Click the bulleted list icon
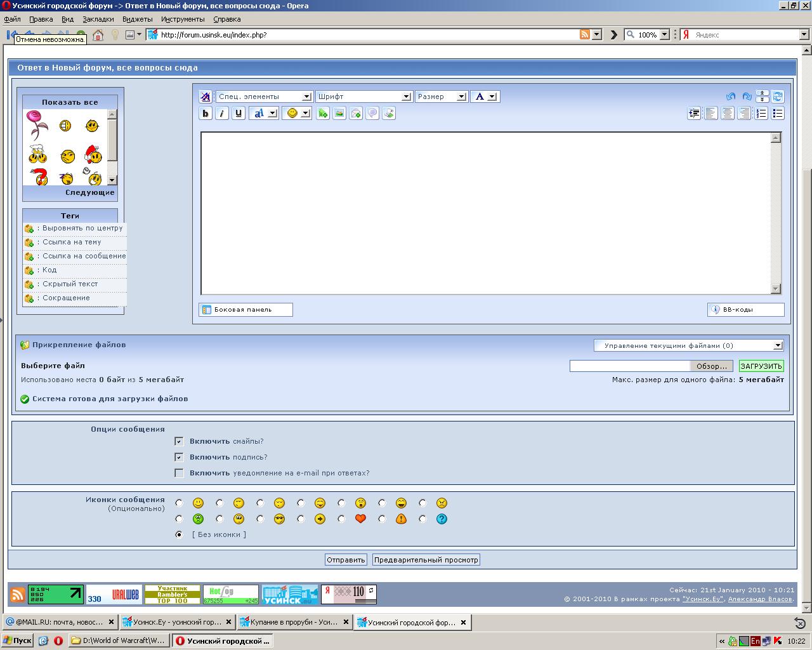 778,114
